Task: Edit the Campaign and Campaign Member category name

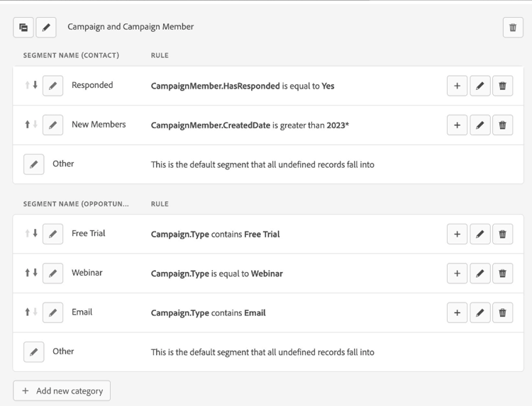Action: pyautogui.click(x=46, y=28)
